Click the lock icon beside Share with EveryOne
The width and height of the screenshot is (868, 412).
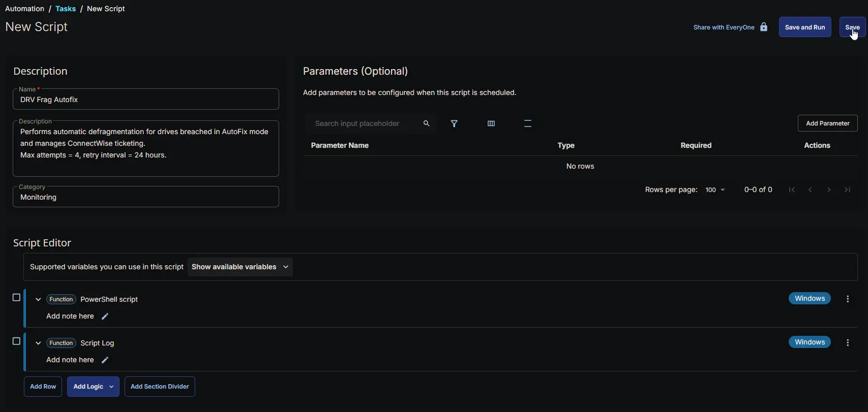(764, 27)
